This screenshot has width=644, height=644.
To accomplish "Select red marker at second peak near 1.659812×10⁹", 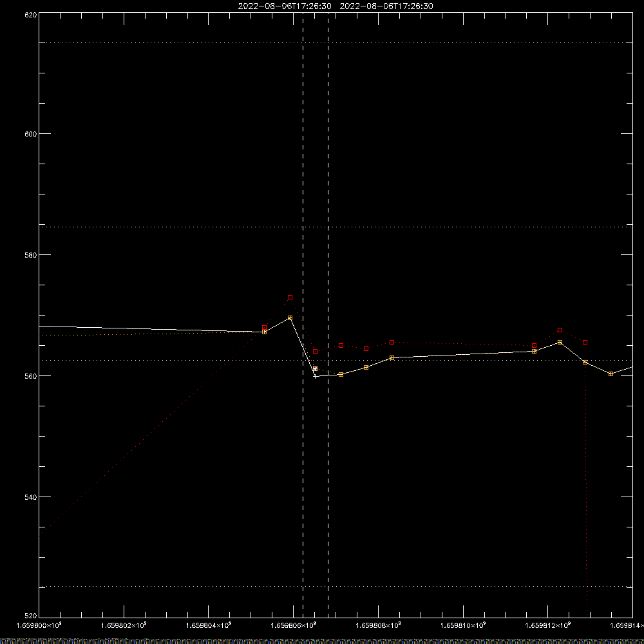I will click(560, 330).
